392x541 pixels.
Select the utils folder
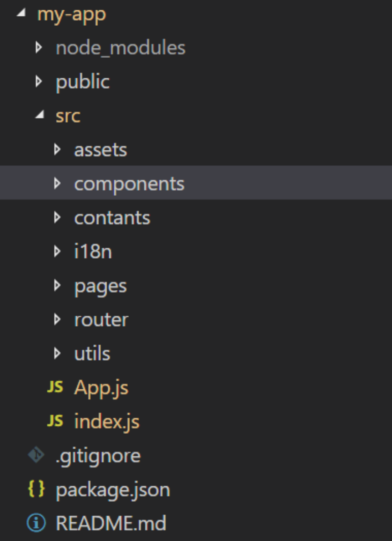[196, 353]
